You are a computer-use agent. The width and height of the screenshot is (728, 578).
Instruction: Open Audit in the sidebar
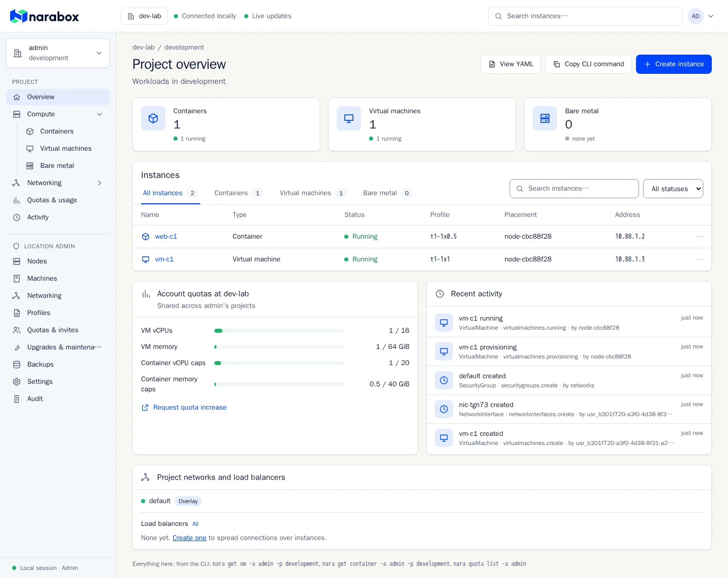[x=58, y=399]
